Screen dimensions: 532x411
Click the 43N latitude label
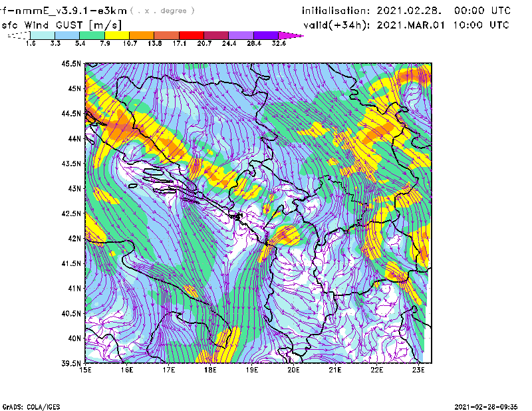pos(74,188)
